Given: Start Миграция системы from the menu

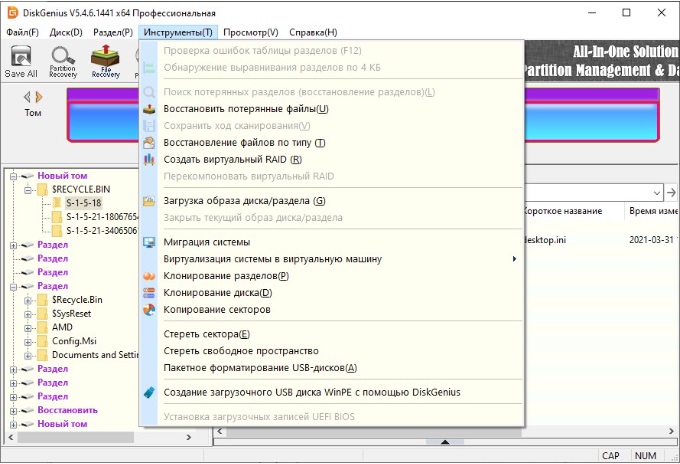Looking at the screenshot, I should [x=206, y=242].
